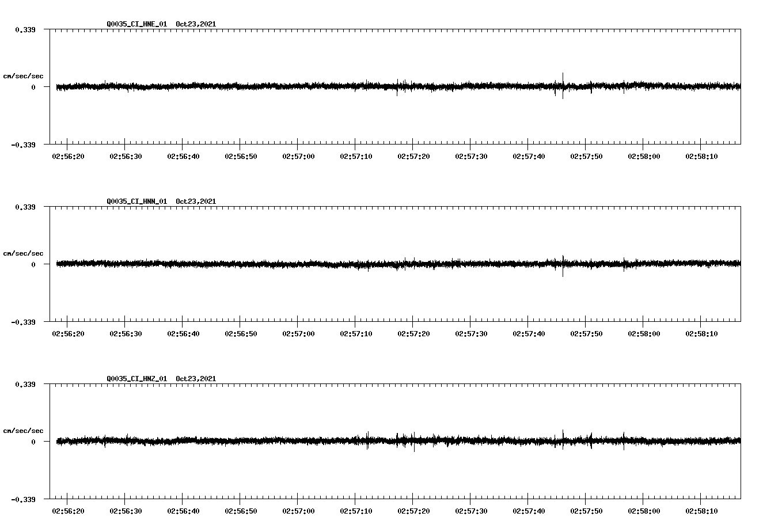782x532 pixels.
Task: Click the Q0035_CI_HNZ_01 plot title
Action: [x=161, y=379]
